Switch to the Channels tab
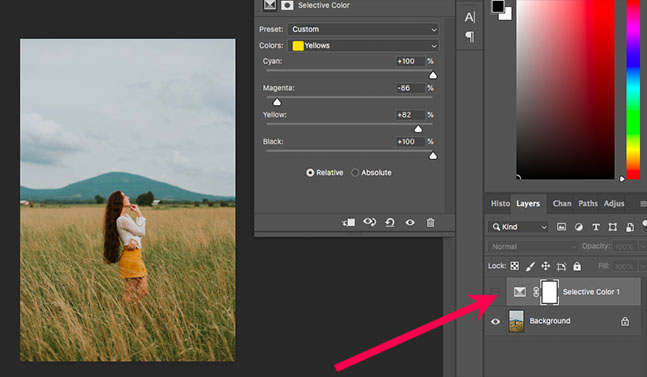 562,203
